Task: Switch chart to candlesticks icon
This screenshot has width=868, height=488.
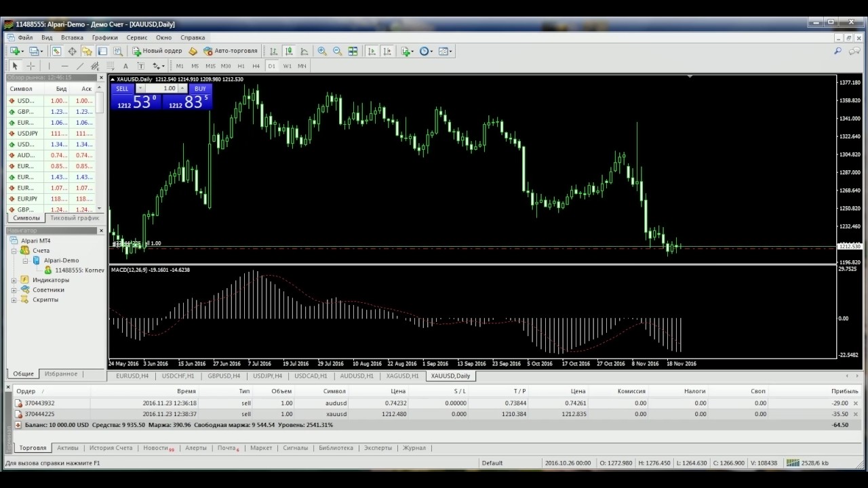Action: (289, 51)
